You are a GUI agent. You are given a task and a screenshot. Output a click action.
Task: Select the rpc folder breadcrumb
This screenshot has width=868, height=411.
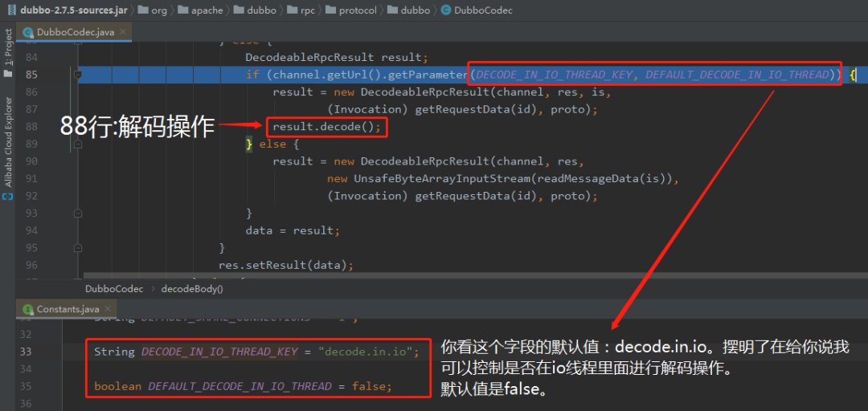click(301, 10)
